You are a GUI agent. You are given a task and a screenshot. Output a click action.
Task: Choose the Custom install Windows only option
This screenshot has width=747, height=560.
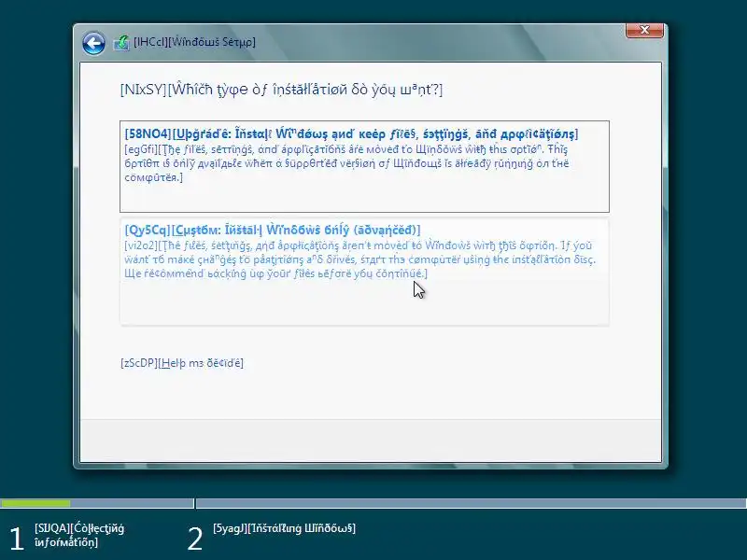[x=364, y=272]
